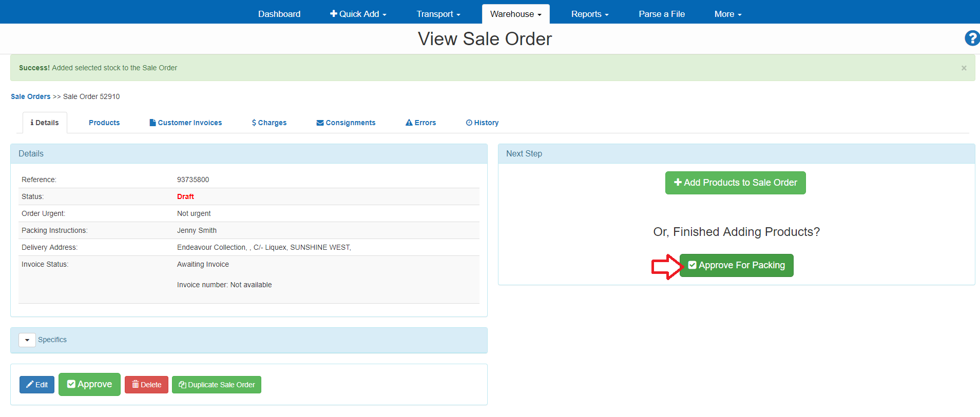Click the Next Step panel header
Viewport: 980px width, 417px height.
coord(736,154)
